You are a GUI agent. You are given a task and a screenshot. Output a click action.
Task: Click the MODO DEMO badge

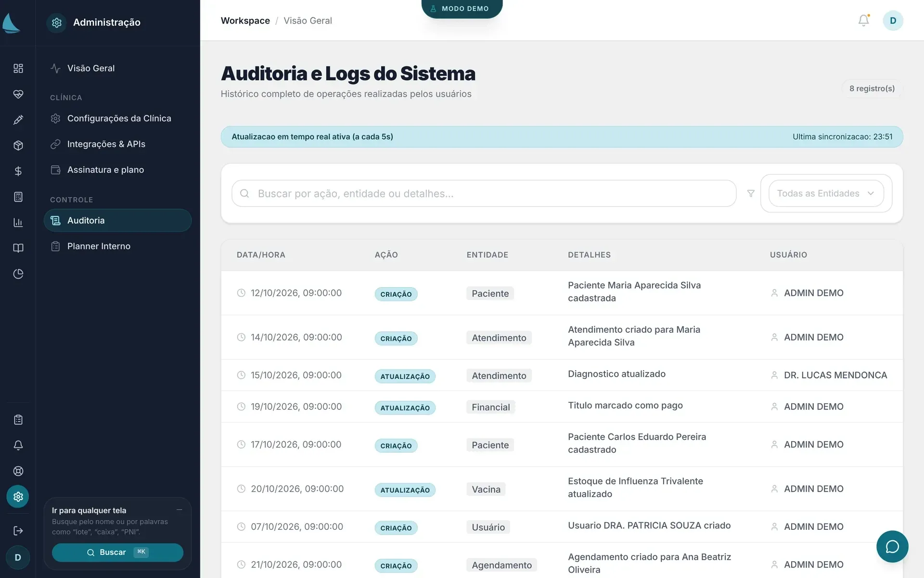coord(462,9)
